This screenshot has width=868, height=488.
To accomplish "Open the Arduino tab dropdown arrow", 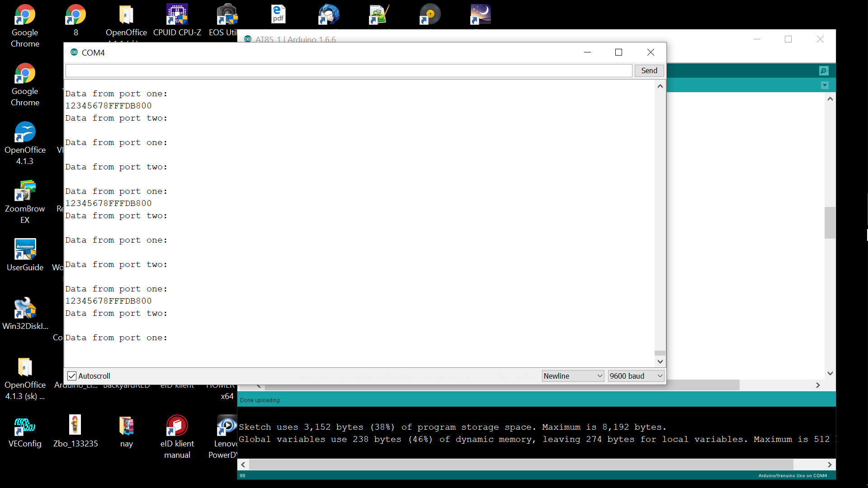I will pyautogui.click(x=825, y=85).
